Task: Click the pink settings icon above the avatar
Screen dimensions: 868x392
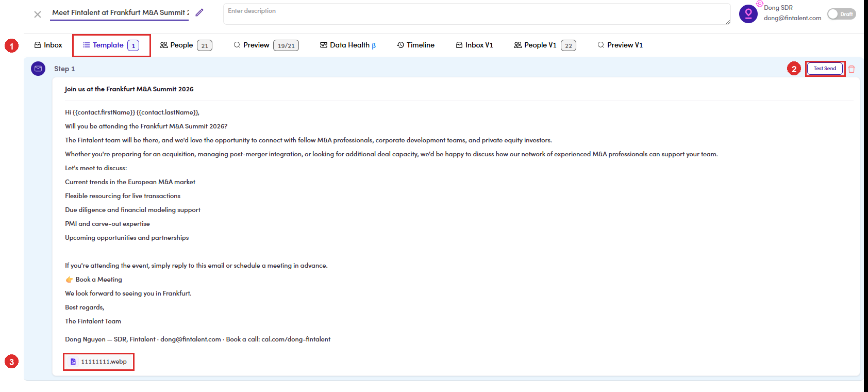Action: pyautogui.click(x=759, y=4)
